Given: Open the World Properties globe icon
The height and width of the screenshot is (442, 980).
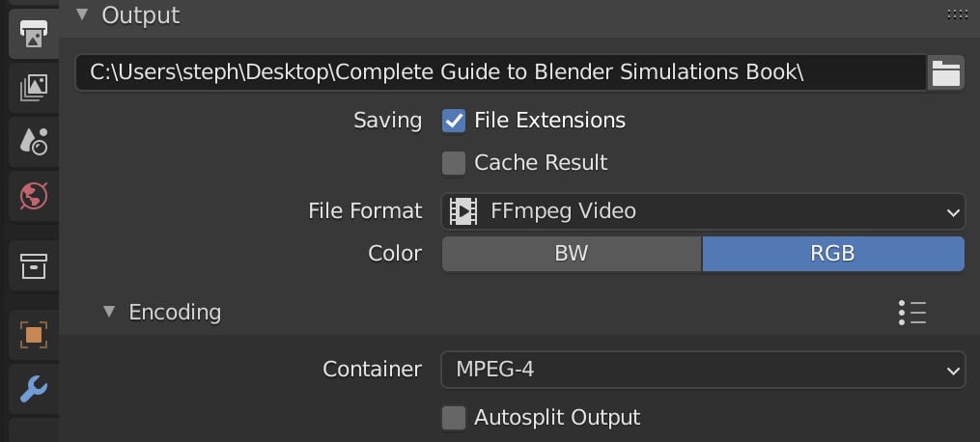Looking at the screenshot, I should click(x=33, y=196).
